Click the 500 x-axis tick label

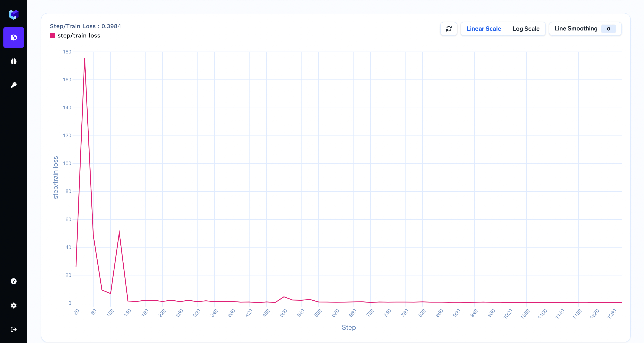click(x=283, y=313)
